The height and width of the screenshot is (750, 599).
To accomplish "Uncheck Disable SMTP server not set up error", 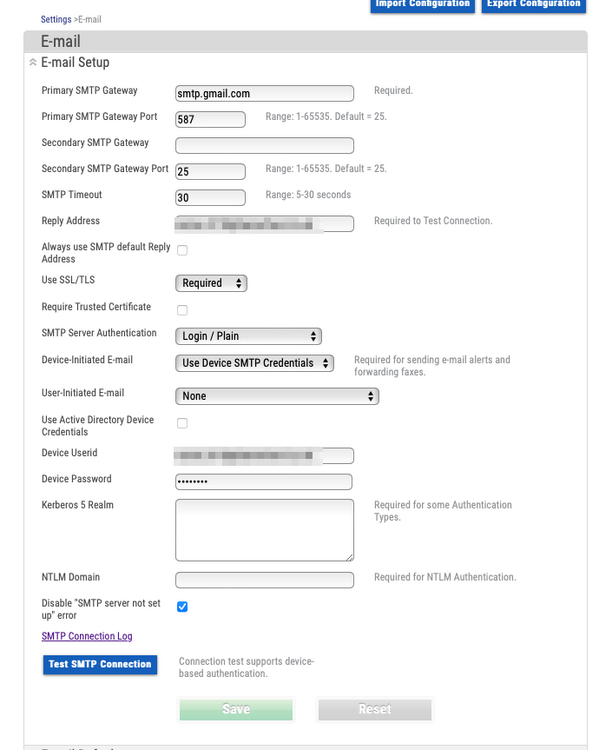I will coord(182,607).
